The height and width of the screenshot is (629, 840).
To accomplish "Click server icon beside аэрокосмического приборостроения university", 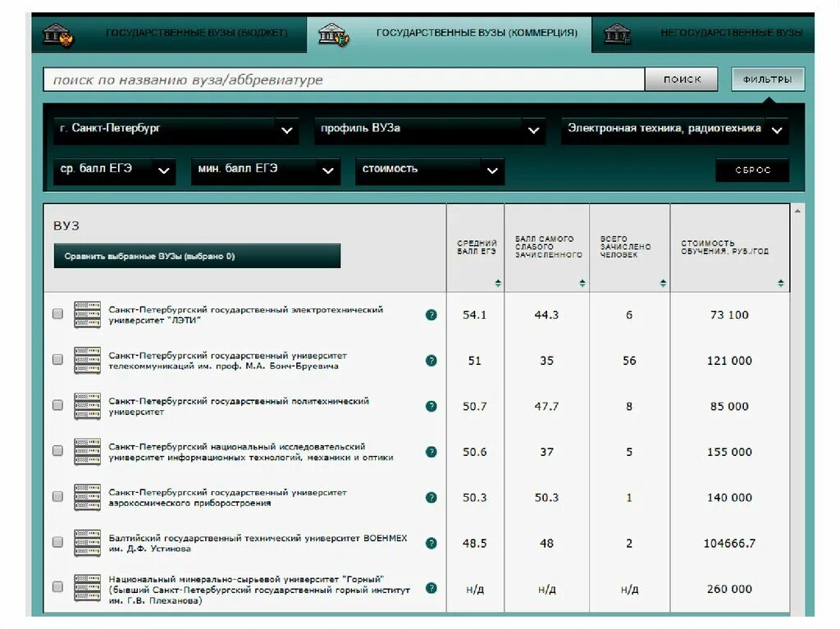I will (87, 497).
